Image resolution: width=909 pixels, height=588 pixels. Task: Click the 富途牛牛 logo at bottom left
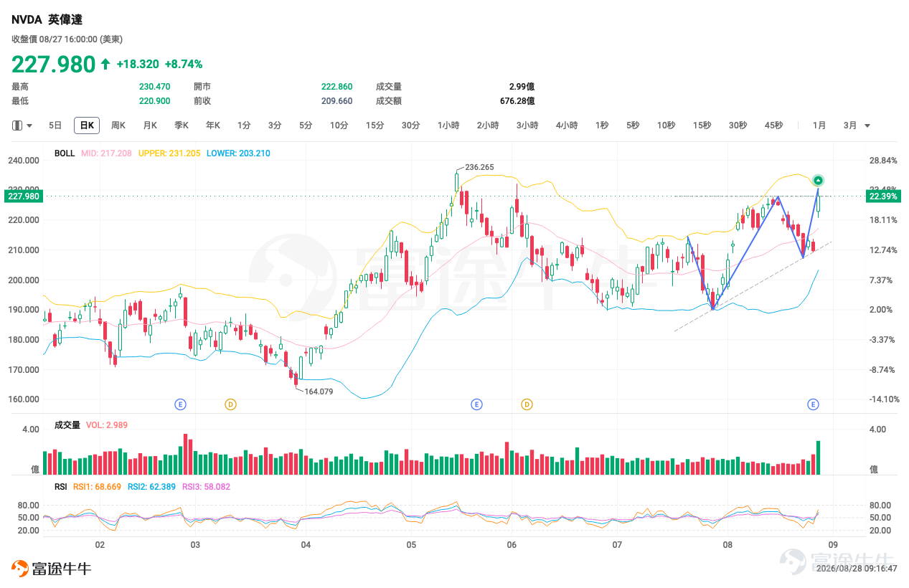(51, 569)
